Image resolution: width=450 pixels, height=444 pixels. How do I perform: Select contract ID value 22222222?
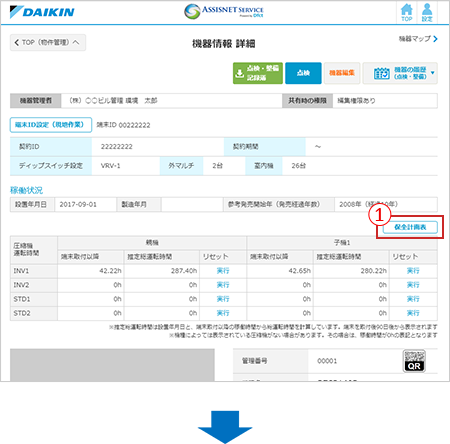point(117,147)
